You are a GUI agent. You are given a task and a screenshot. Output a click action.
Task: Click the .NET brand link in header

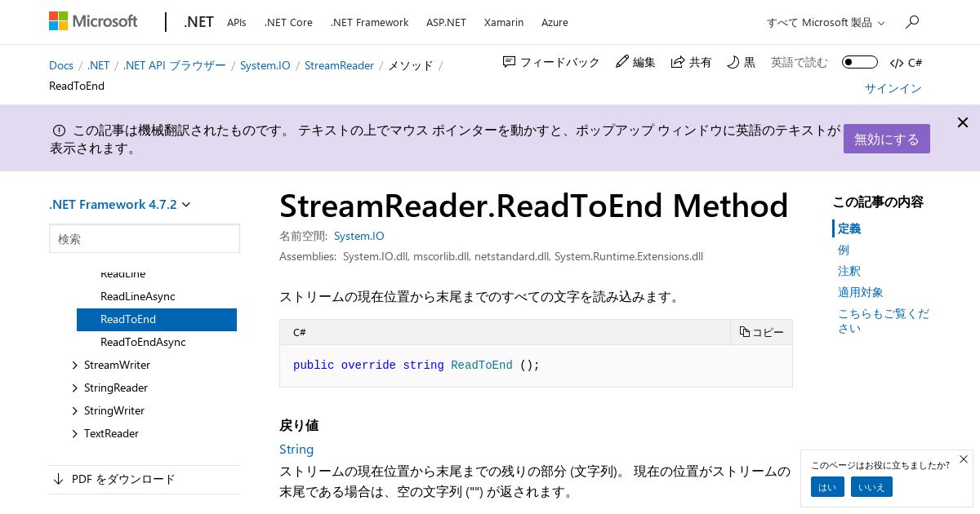(198, 22)
